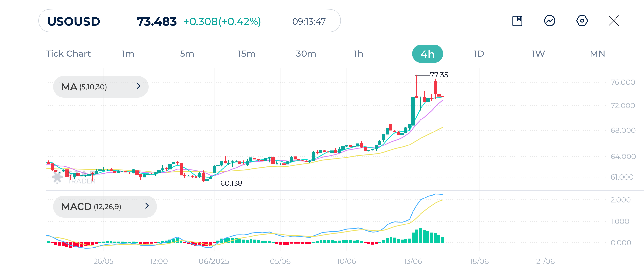Viewport: 644px width, 277px height.
Task: Expand the MACD (12,26,9) chevron arrow
Action: [147, 206]
